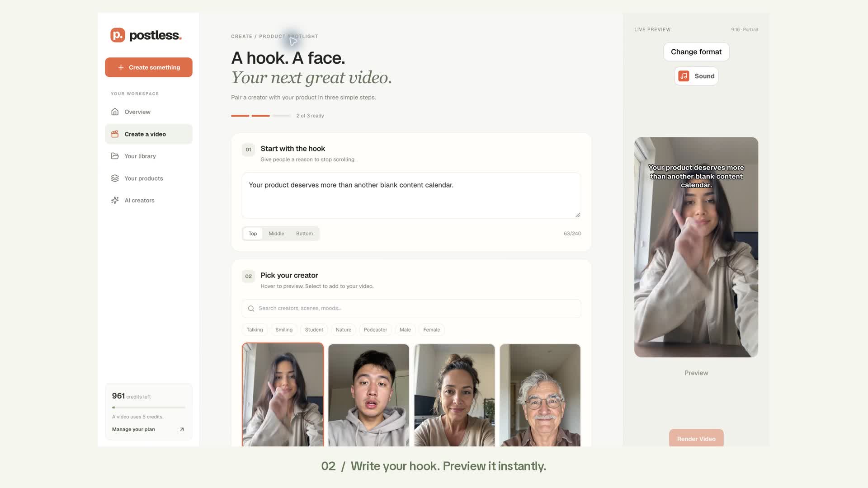Click the Create a video clapperboard icon
The height and width of the screenshot is (488, 868).
pyautogui.click(x=115, y=134)
